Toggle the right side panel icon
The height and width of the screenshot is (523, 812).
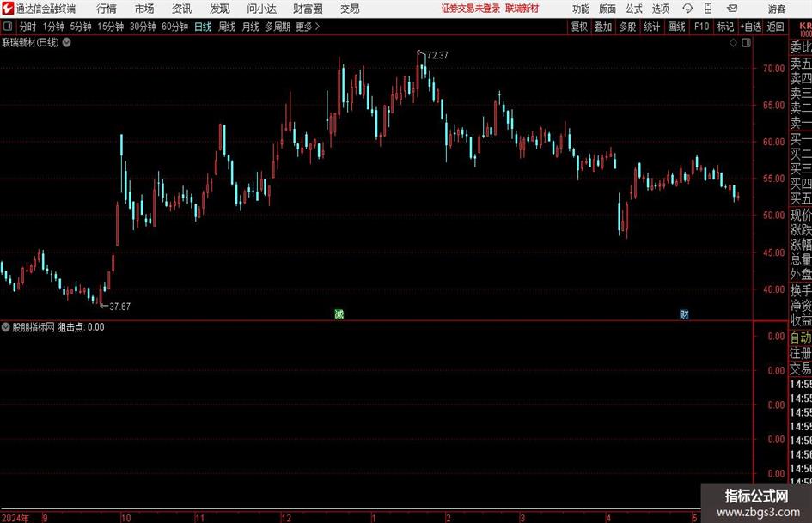(746, 43)
